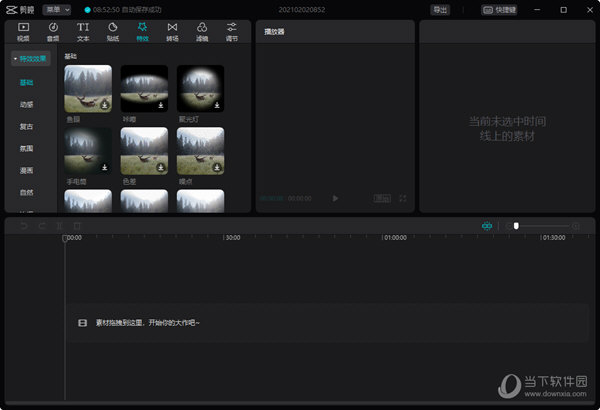Screen dimensions: 600x410
Task: Open the 贴纸 (Sticker) tab
Action: pyautogui.click(x=113, y=30)
